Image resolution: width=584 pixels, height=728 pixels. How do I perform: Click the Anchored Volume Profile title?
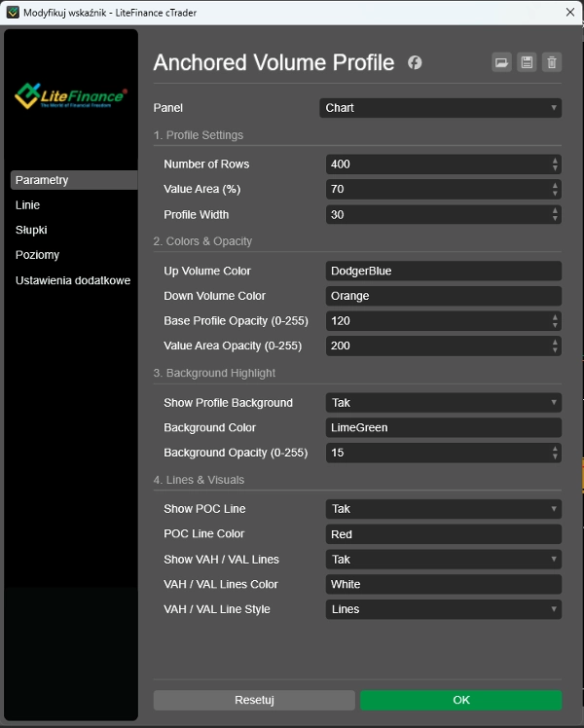click(274, 62)
